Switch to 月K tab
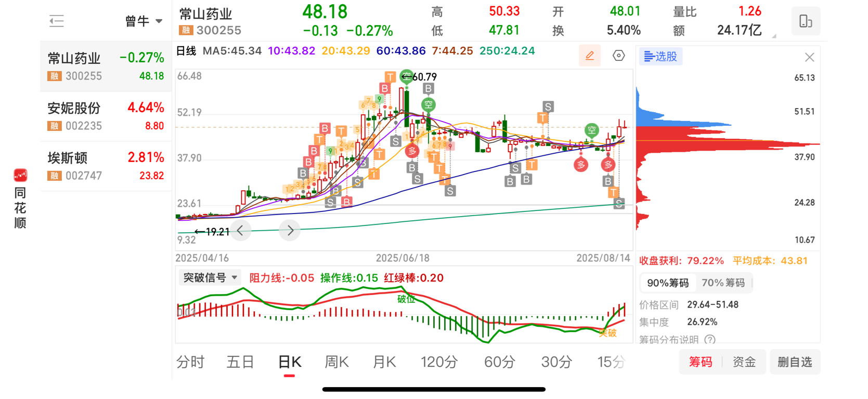 tap(384, 362)
